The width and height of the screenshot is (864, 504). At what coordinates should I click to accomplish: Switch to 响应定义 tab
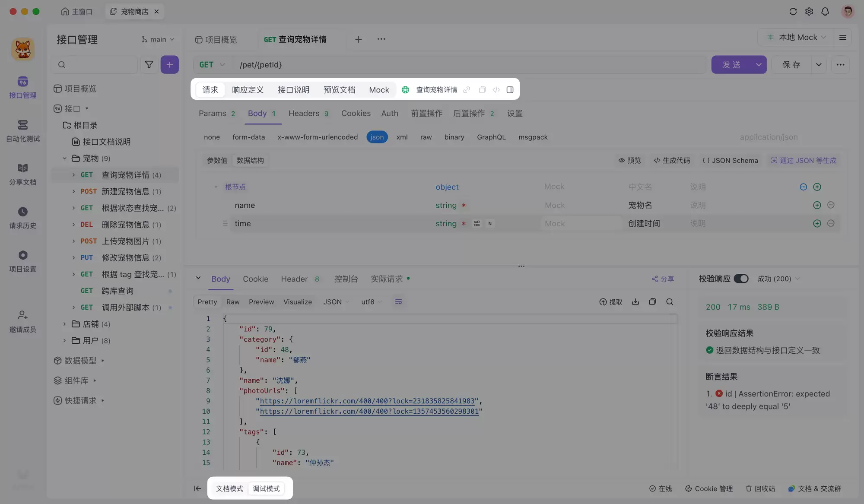point(248,89)
